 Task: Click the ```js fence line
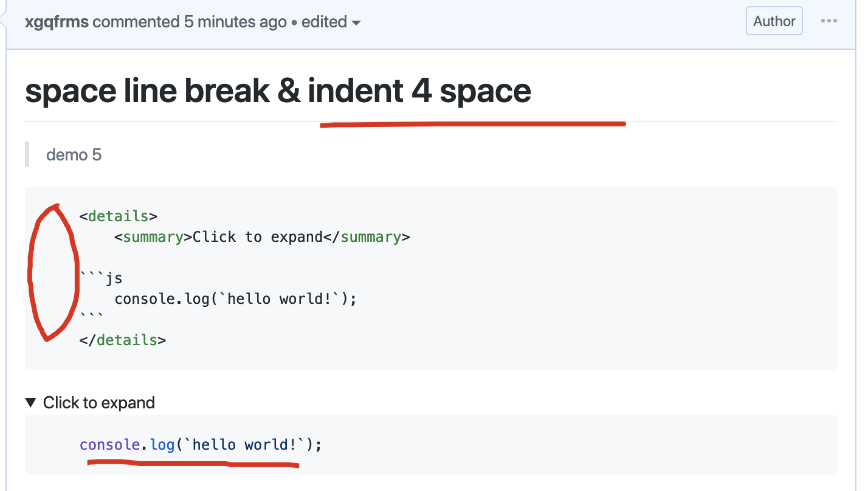[x=101, y=278]
